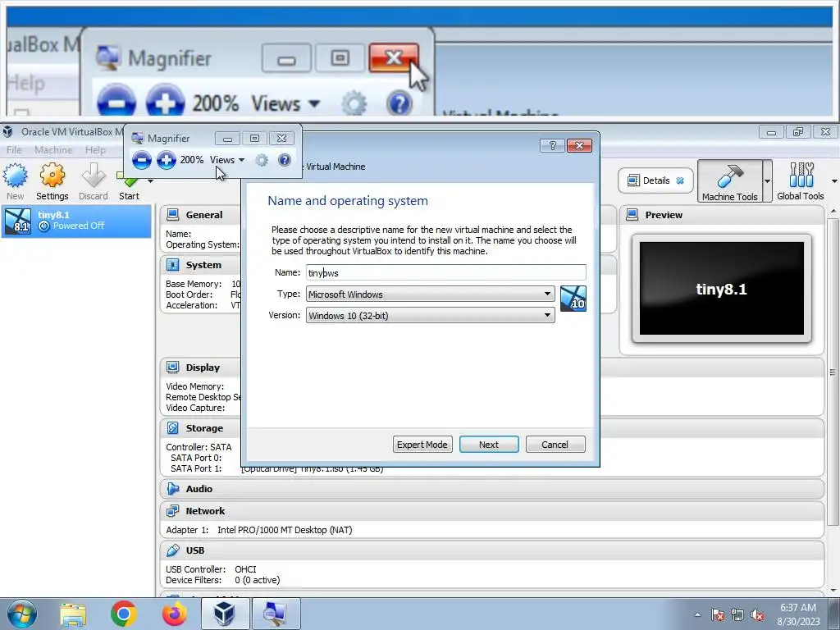Click the Discard toolbar icon
This screenshot has height=630, width=840.
[94, 181]
